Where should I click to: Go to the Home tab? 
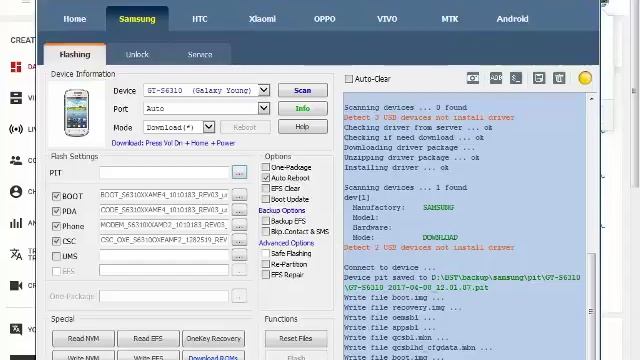[x=75, y=19]
